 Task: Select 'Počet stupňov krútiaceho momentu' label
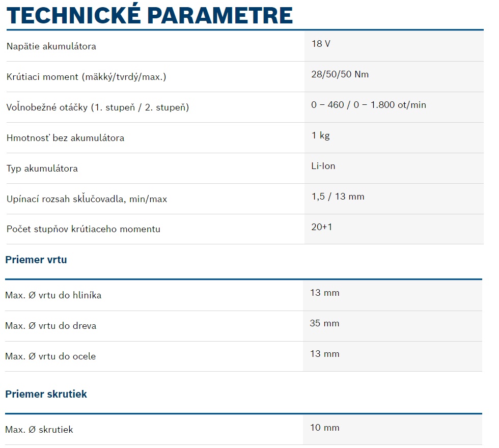click(x=84, y=229)
